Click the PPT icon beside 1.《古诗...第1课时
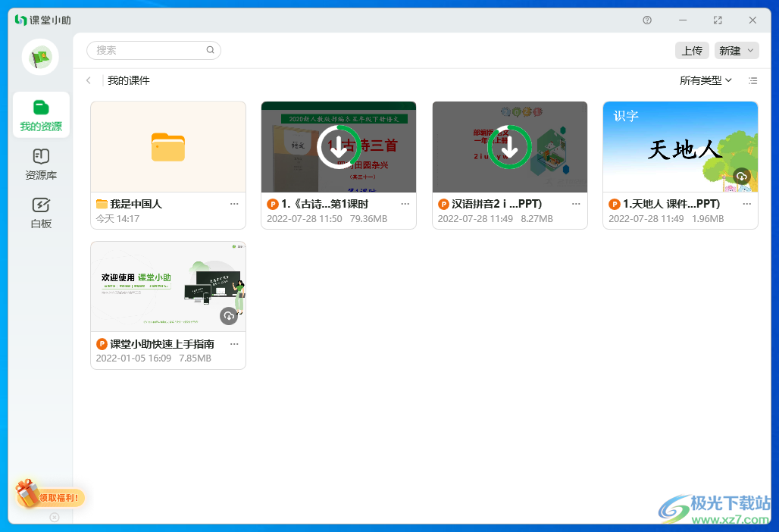The width and height of the screenshot is (779, 532). tap(272, 204)
